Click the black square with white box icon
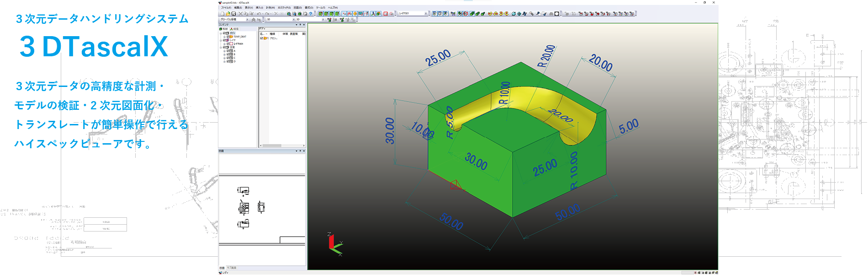Viewport: 868px width, 275px height. tap(557, 14)
